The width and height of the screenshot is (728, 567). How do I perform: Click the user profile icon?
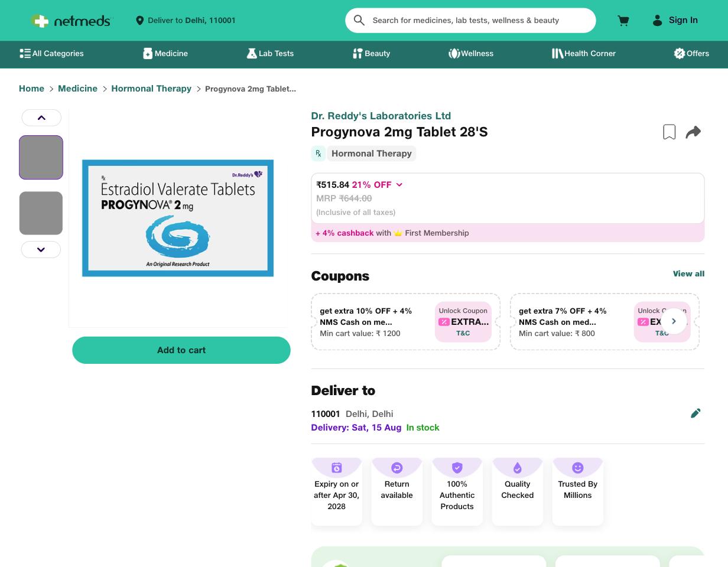pyautogui.click(x=657, y=21)
